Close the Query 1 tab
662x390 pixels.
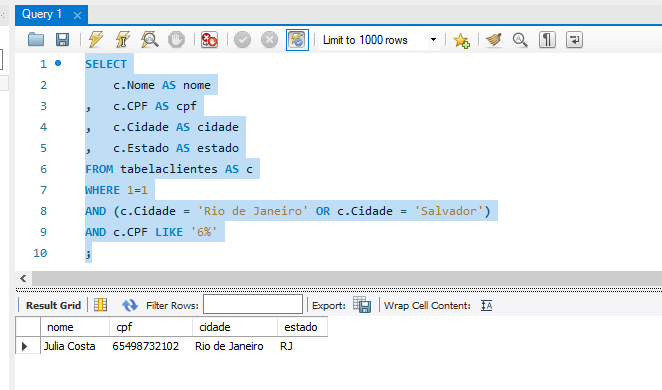pos(77,16)
